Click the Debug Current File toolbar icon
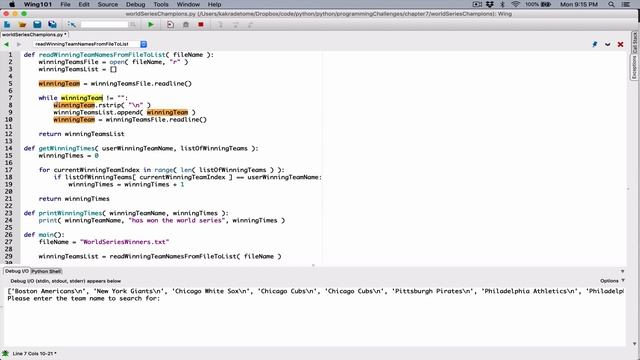 (170, 25)
